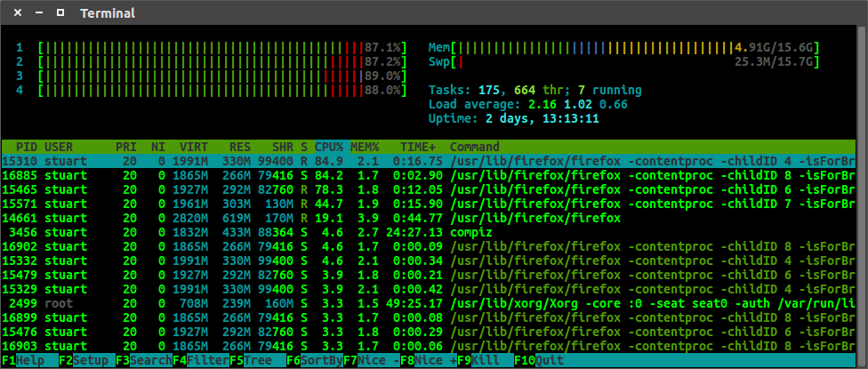Click the Load average line

click(528, 105)
